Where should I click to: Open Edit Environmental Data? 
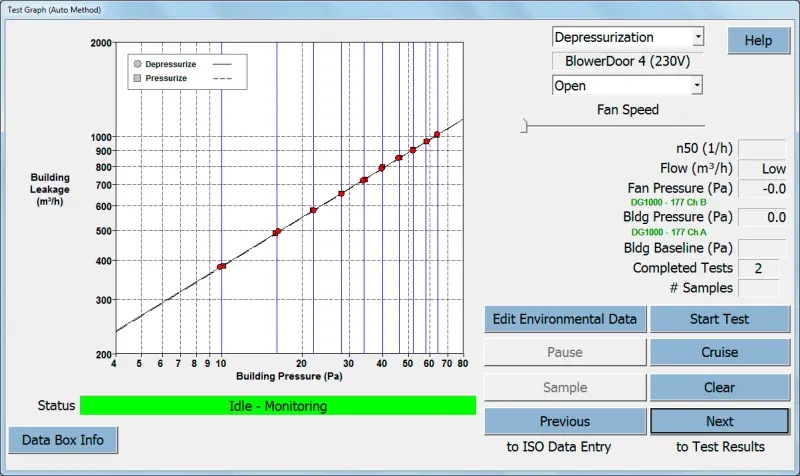pyautogui.click(x=565, y=320)
